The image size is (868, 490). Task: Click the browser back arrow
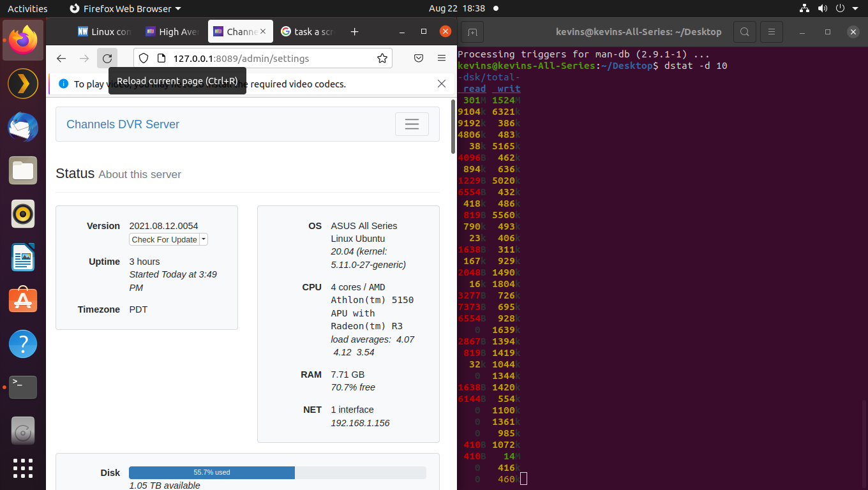click(61, 58)
